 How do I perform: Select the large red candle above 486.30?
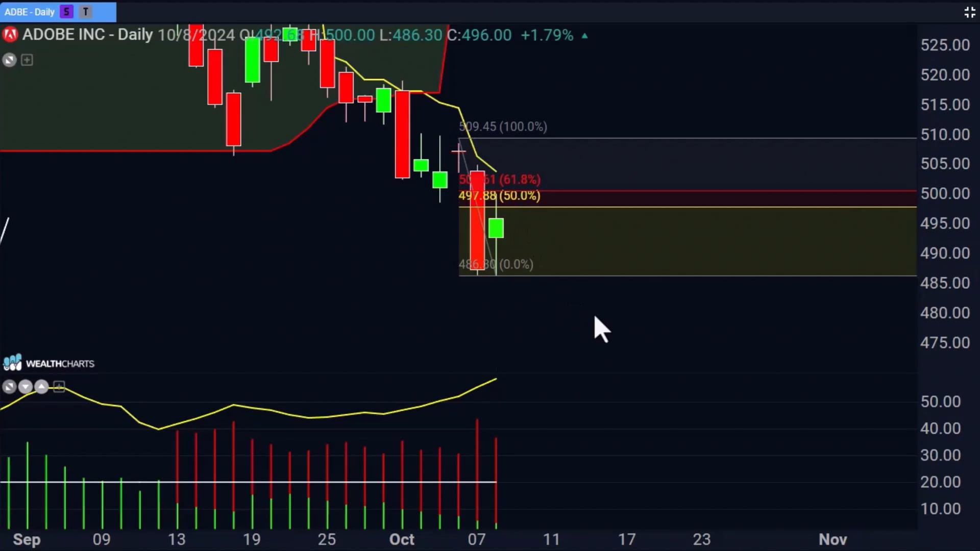[x=477, y=220]
